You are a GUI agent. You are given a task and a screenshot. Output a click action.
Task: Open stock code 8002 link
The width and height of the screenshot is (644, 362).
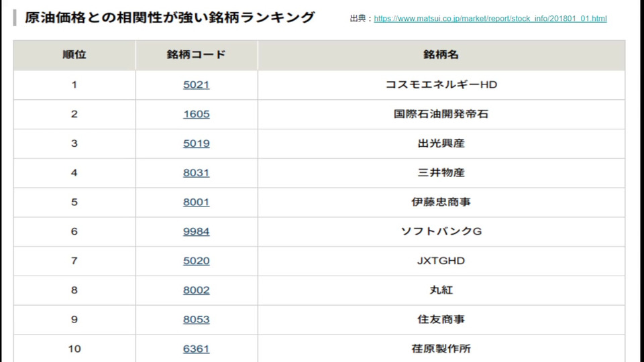(197, 290)
